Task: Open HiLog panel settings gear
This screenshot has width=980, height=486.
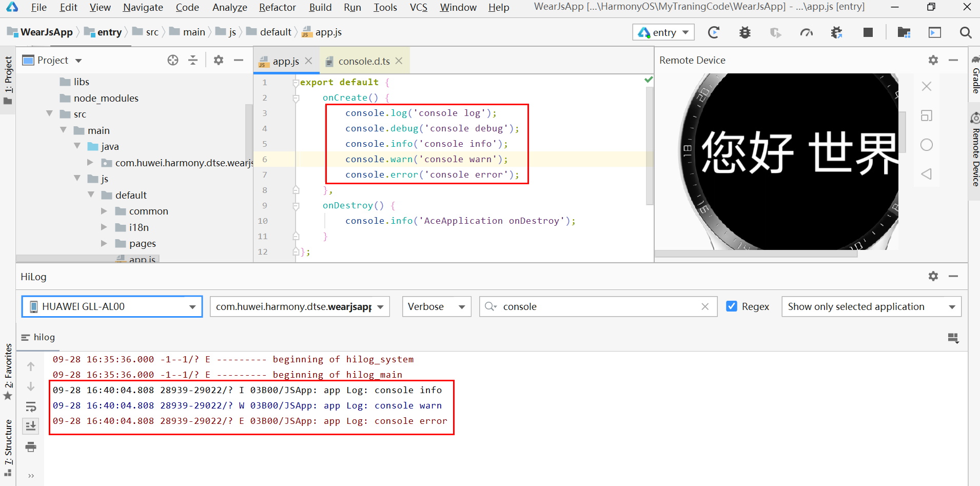Action: (x=933, y=276)
